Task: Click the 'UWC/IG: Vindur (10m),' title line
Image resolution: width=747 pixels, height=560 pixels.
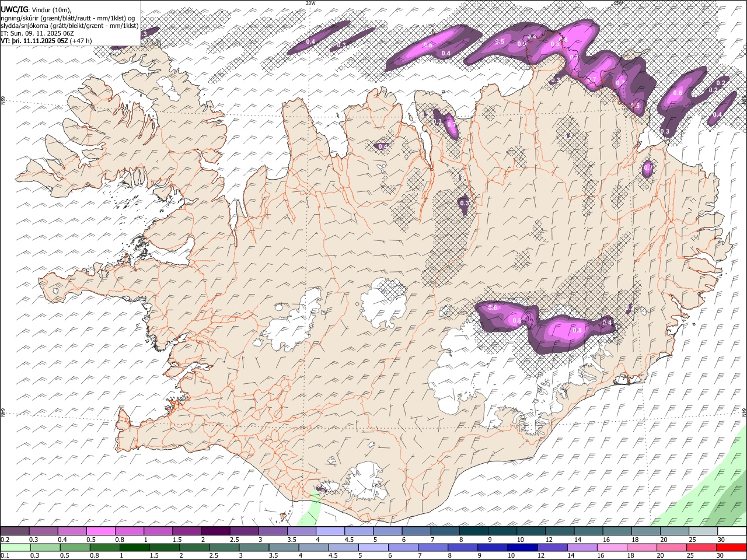Action: [36, 10]
